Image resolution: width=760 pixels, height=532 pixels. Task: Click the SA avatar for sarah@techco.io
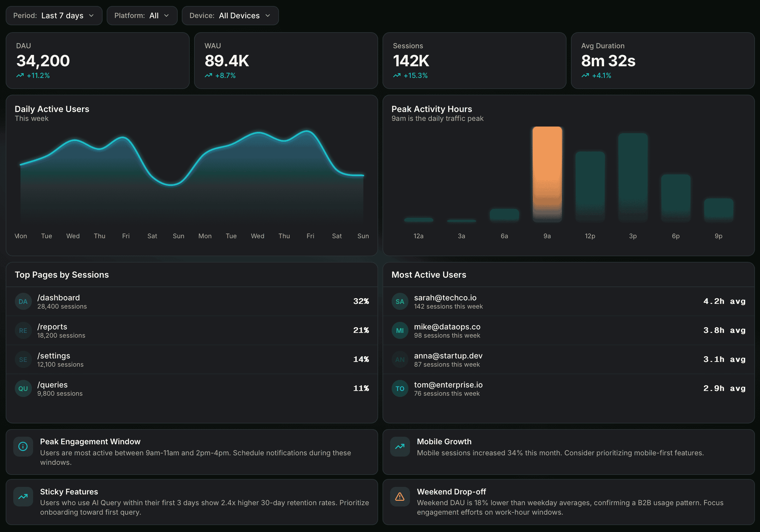(x=400, y=301)
